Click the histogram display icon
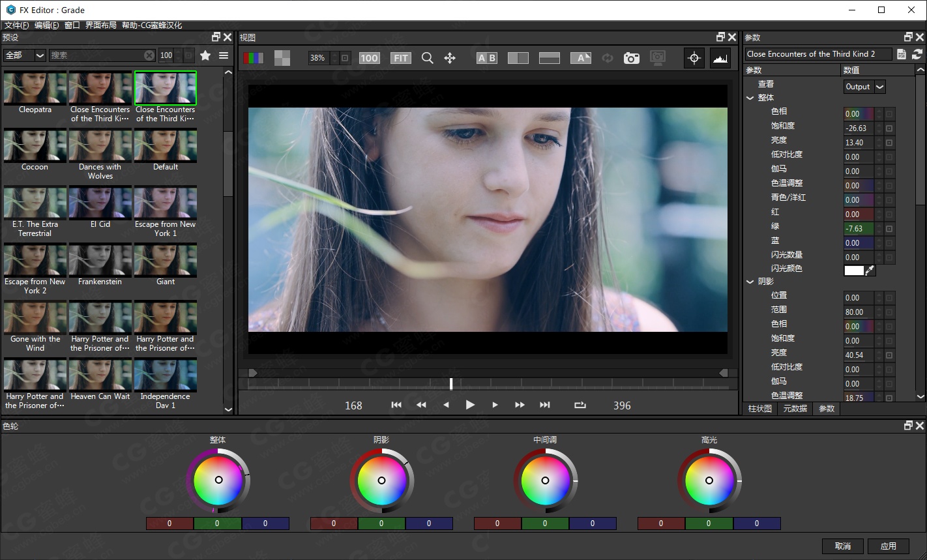Viewport: 927px width, 560px height. pos(720,58)
